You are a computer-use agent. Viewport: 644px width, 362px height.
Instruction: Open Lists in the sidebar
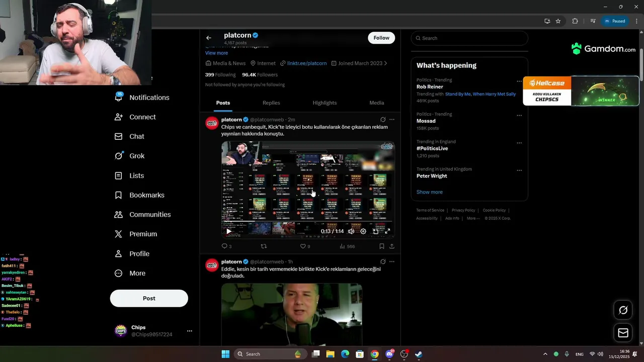coord(129,175)
